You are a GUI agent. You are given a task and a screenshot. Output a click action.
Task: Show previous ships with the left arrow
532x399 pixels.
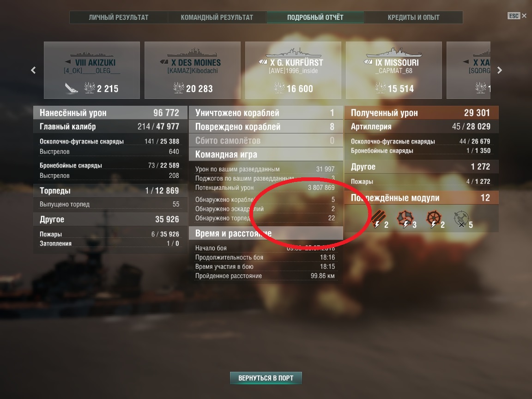coord(33,70)
